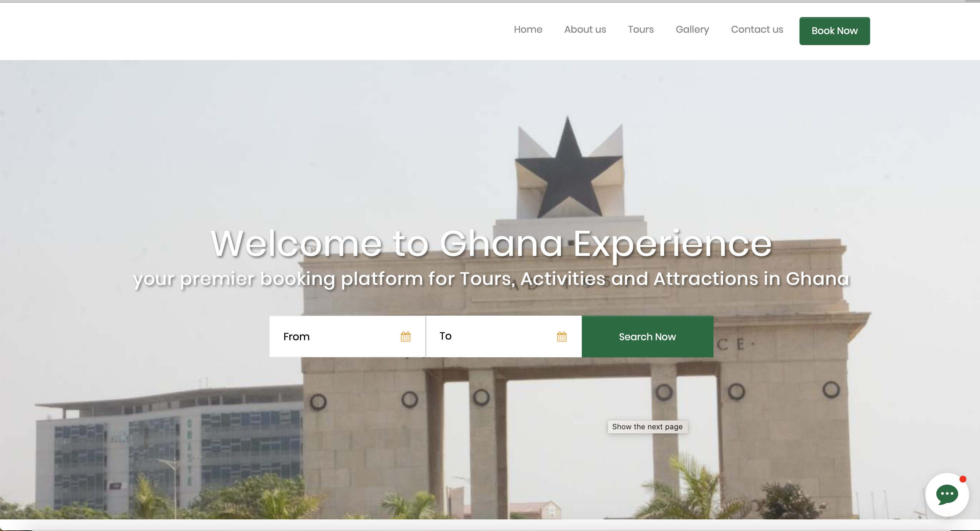
Task: Click the red notification dot on chat
Action: coord(963,479)
